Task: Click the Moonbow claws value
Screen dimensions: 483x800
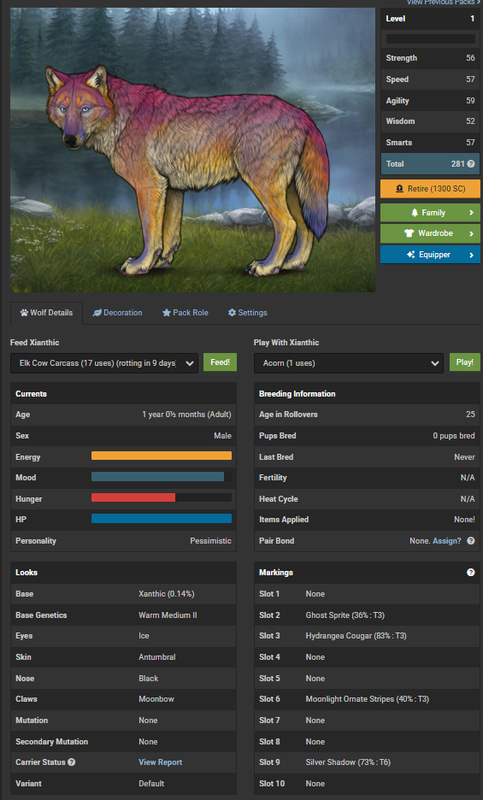Action: click(x=156, y=699)
